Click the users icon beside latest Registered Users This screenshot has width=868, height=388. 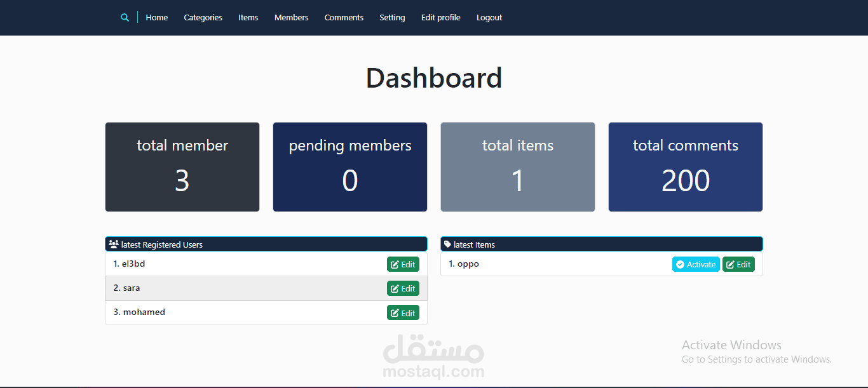point(114,244)
